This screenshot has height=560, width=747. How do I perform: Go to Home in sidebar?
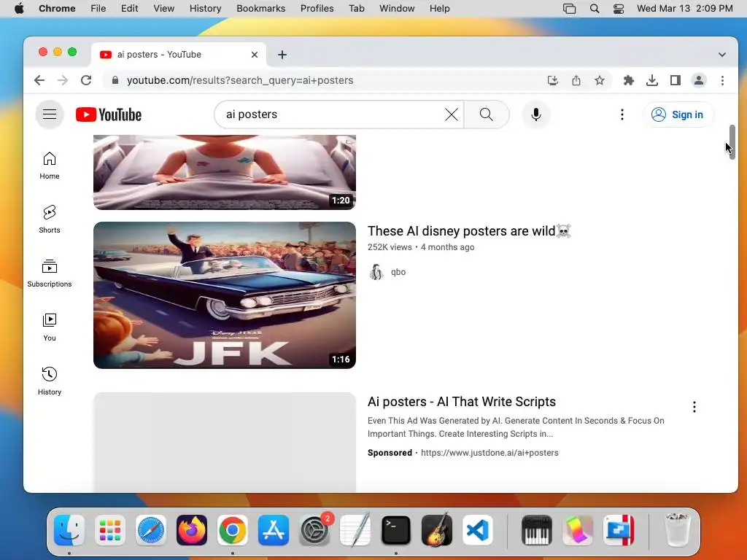coord(50,166)
